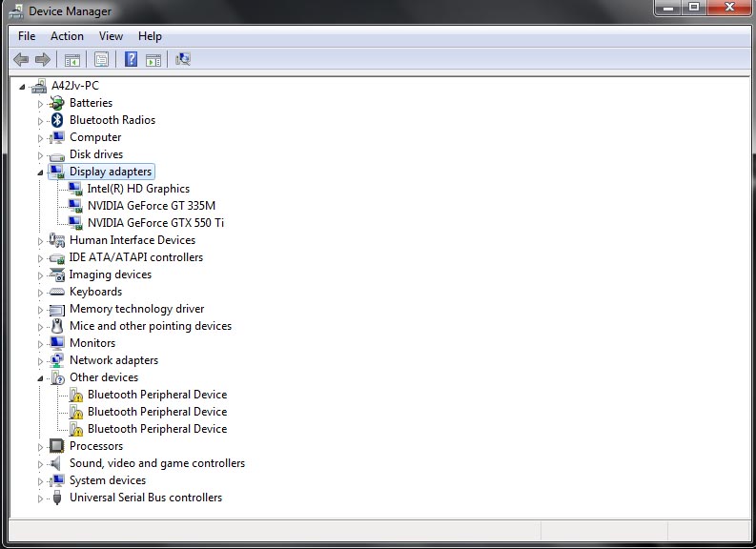This screenshot has width=756, height=549.
Task: Click the Sound controllers speaker icon
Action: (56, 463)
